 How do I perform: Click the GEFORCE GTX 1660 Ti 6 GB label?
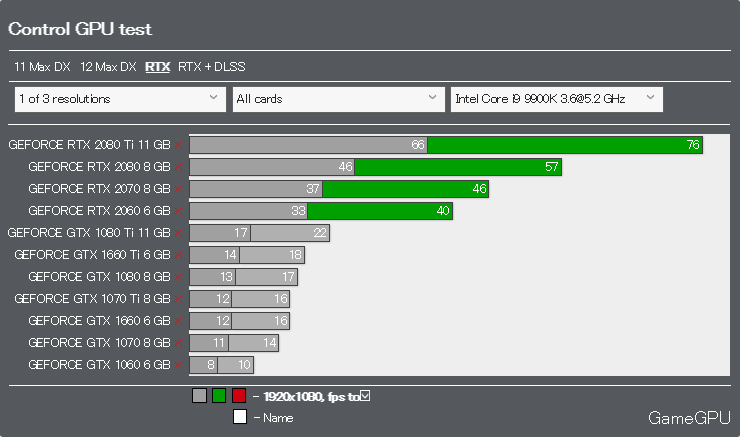92,255
